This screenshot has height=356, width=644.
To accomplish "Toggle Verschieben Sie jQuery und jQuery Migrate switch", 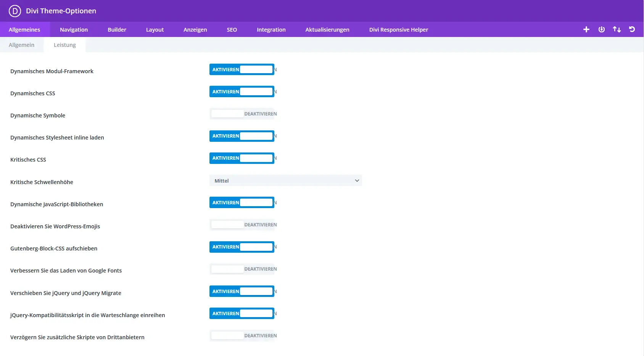I will 242,291.
